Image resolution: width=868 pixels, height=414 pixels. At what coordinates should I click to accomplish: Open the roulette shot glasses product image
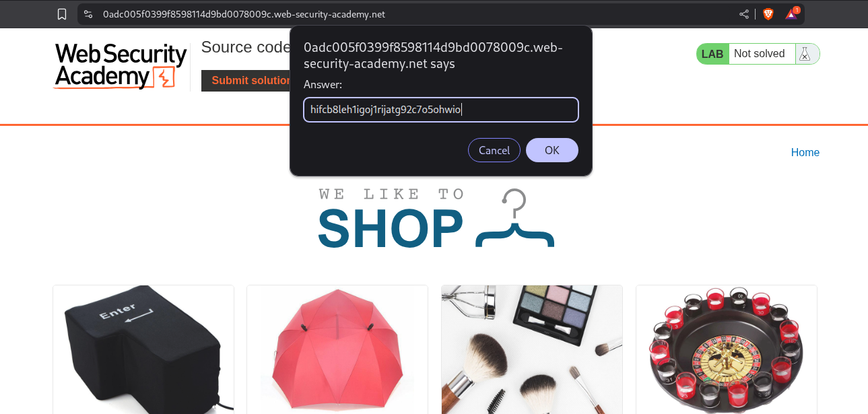(727, 349)
